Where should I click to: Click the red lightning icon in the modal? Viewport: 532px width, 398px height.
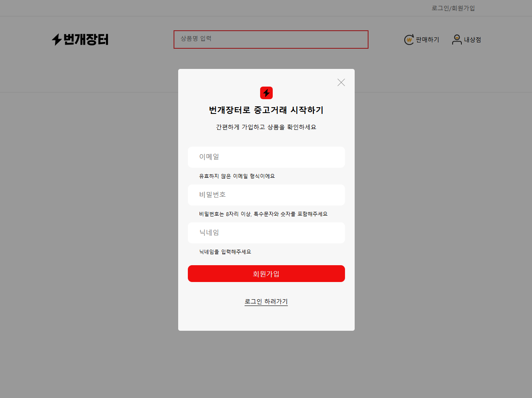(266, 93)
